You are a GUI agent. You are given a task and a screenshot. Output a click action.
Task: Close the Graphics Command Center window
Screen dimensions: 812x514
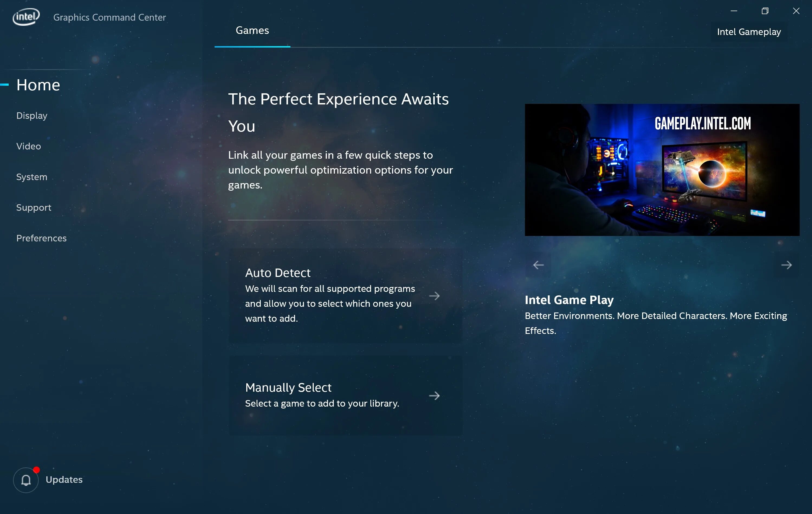[796, 11]
